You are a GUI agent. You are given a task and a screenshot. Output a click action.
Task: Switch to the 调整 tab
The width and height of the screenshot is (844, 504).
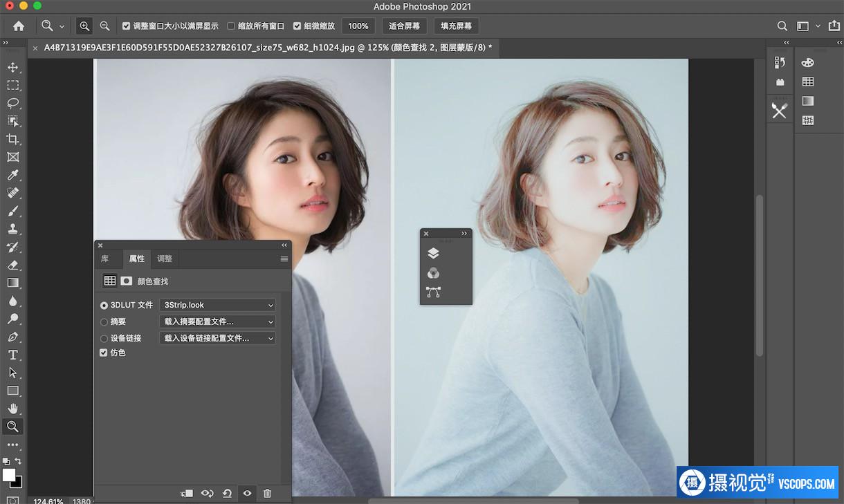click(x=165, y=259)
